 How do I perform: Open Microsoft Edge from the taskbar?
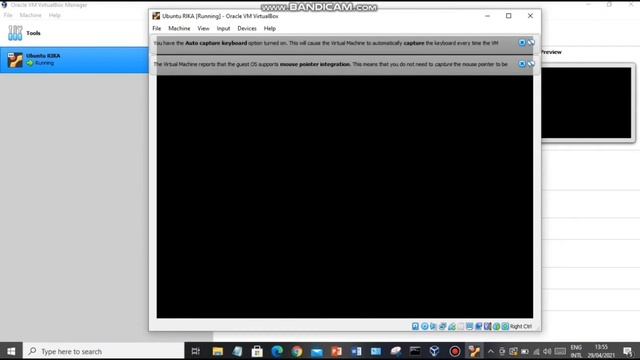pos(277,351)
